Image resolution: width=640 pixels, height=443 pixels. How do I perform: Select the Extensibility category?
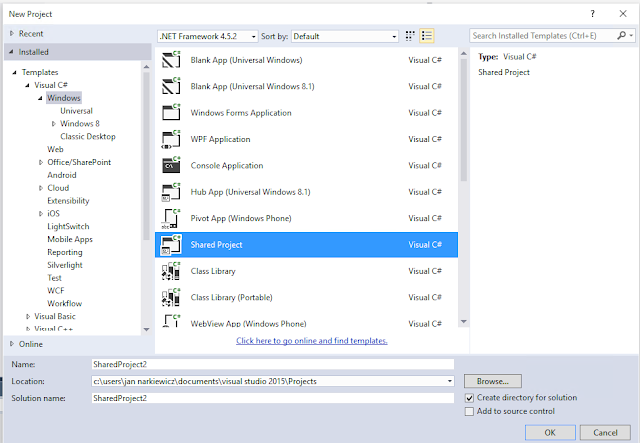(x=68, y=200)
